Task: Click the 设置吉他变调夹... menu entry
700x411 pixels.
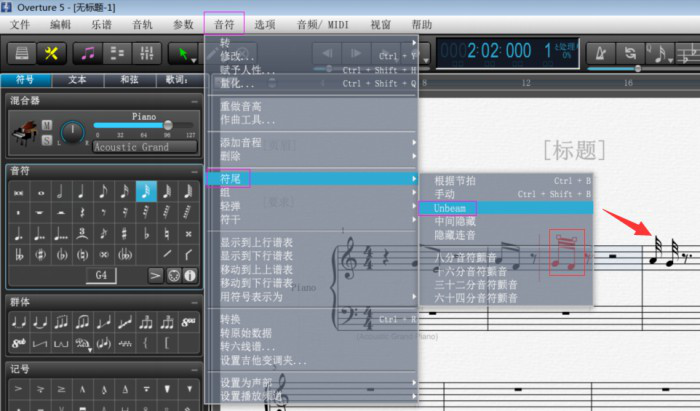Action: click(x=264, y=360)
